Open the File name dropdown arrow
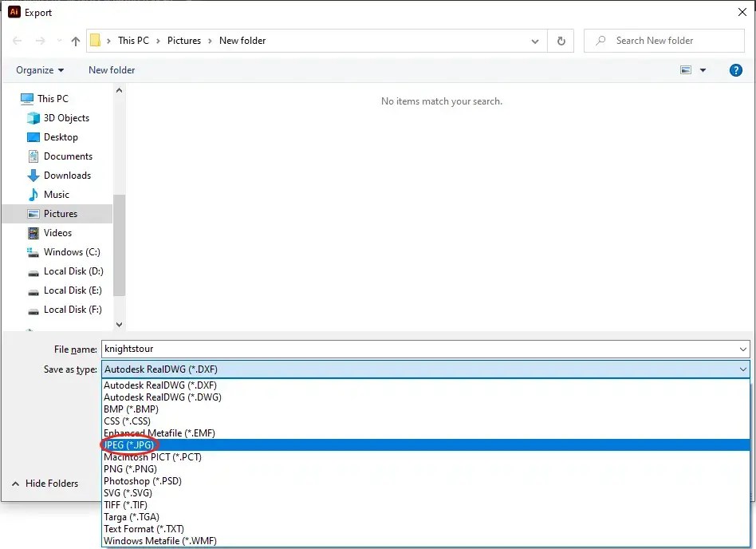756x549 pixels. pyautogui.click(x=743, y=349)
